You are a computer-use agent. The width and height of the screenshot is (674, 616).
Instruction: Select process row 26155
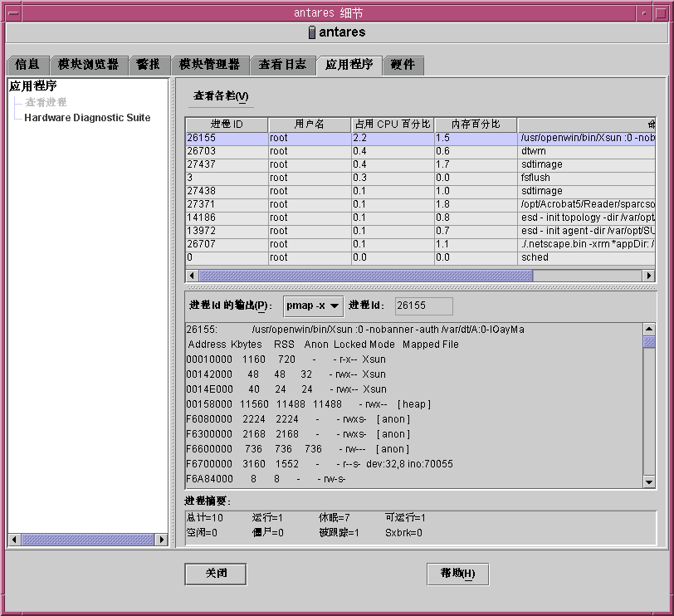pyautogui.click(x=420, y=138)
